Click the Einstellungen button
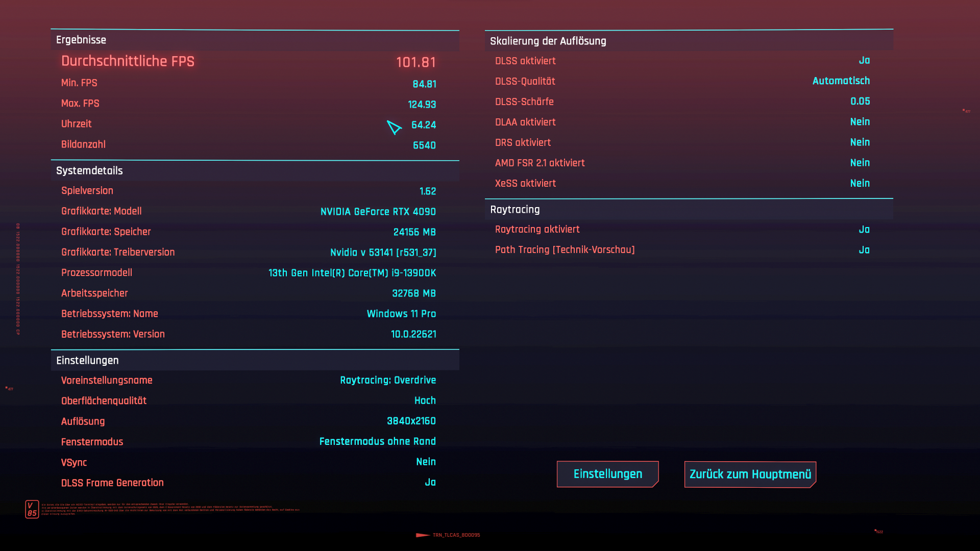 tap(607, 474)
